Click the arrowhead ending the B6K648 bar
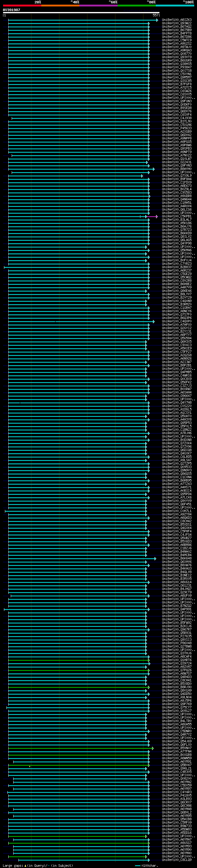Image resolution: width=197 pixels, height=868 pixels. pyautogui.click(x=155, y=559)
